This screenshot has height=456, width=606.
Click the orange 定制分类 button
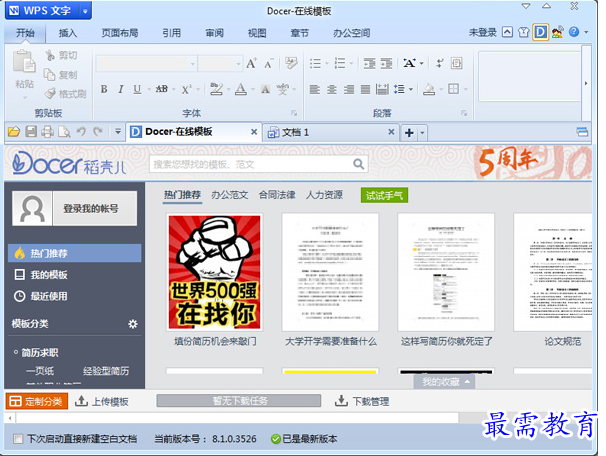37,402
